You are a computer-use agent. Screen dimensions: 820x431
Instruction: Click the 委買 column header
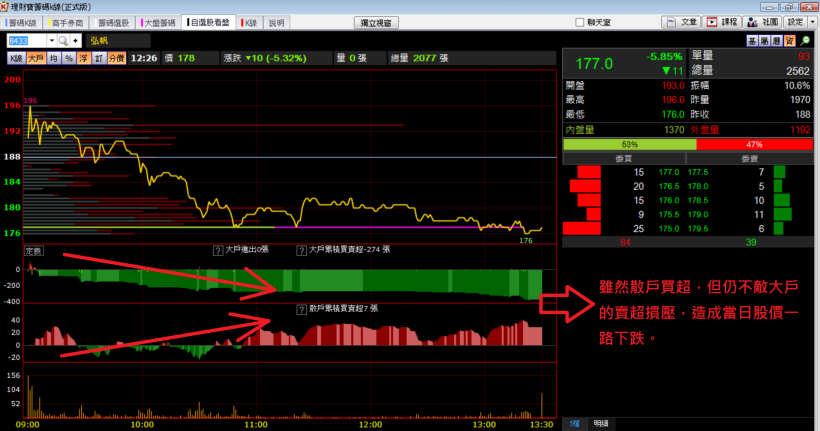[624, 158]
